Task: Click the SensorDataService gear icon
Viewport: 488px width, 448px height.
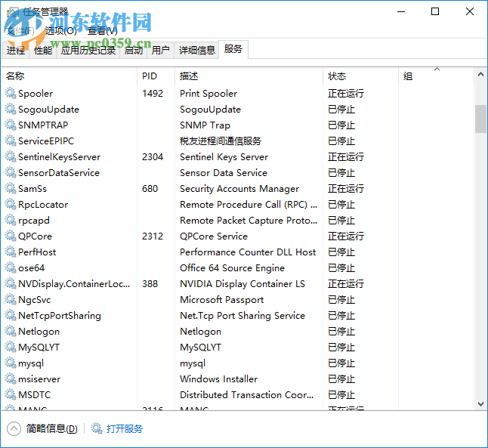Action: (11, 172)
